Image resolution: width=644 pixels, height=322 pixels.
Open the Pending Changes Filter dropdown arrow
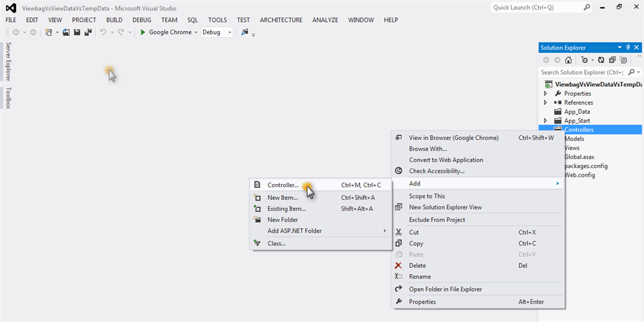(592, 60)
